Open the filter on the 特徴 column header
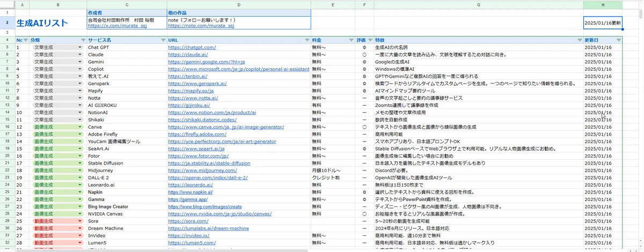The image size is (644, 252). (579, 40)
